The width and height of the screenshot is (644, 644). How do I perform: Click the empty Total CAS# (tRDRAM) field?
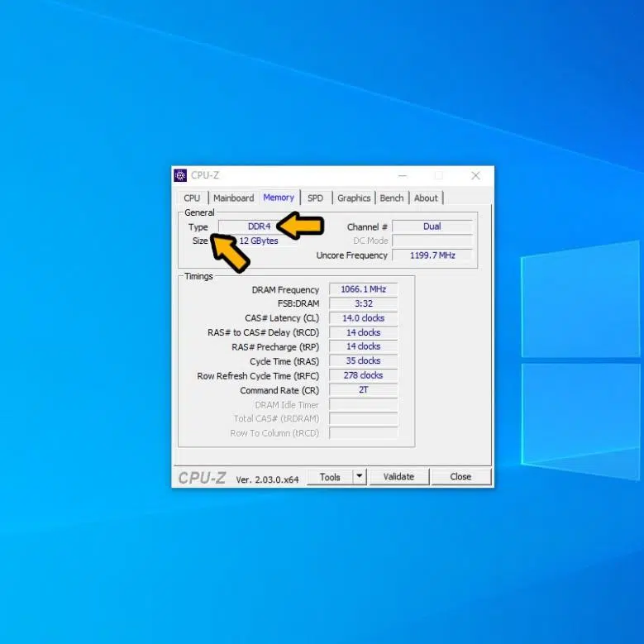click(363, 418)
